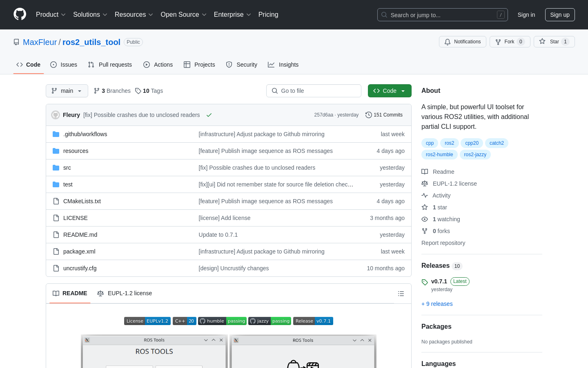This screenshot has height=368, width=588.
Task: Click the Notifications bell button
Action: [x=463, y=42]
